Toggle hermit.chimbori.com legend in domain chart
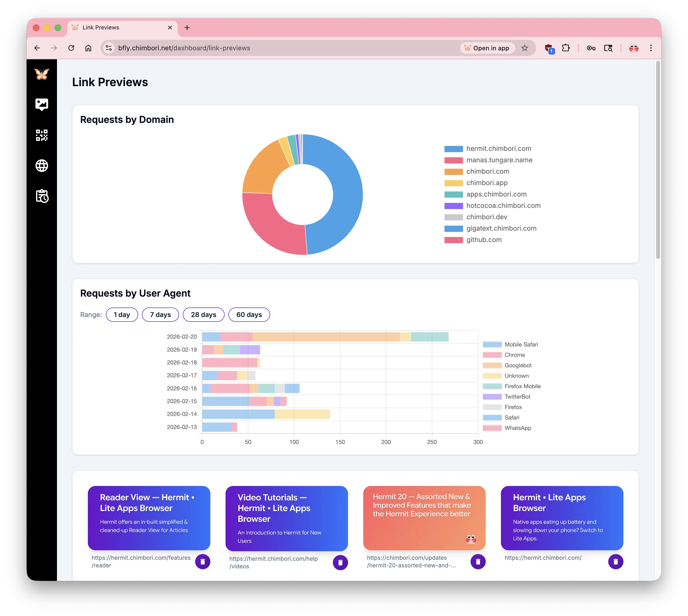The image size is (688, 616). pyautogui.click(x=498, y=149)
